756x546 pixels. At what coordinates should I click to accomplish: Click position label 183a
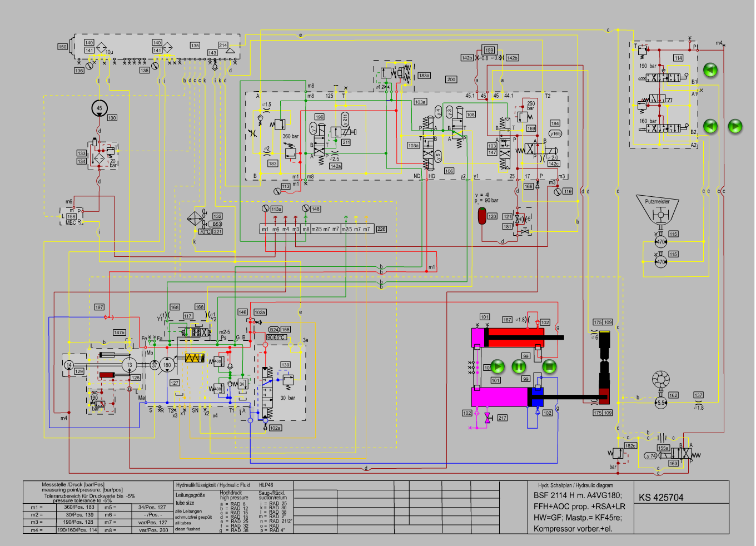tap(424, 76)
